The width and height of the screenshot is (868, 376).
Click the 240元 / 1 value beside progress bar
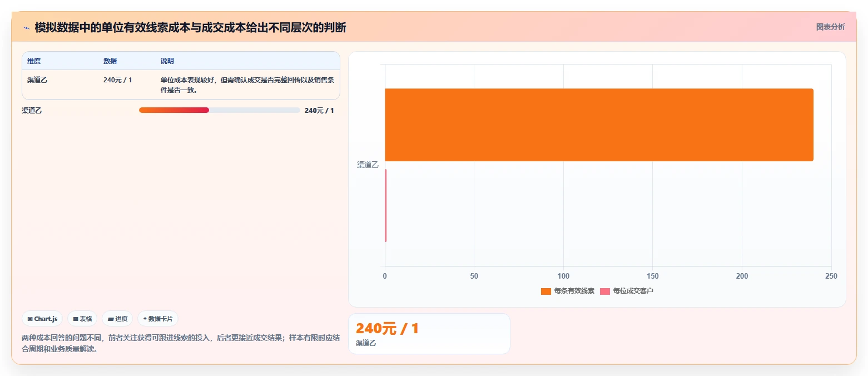pos(319,110)
